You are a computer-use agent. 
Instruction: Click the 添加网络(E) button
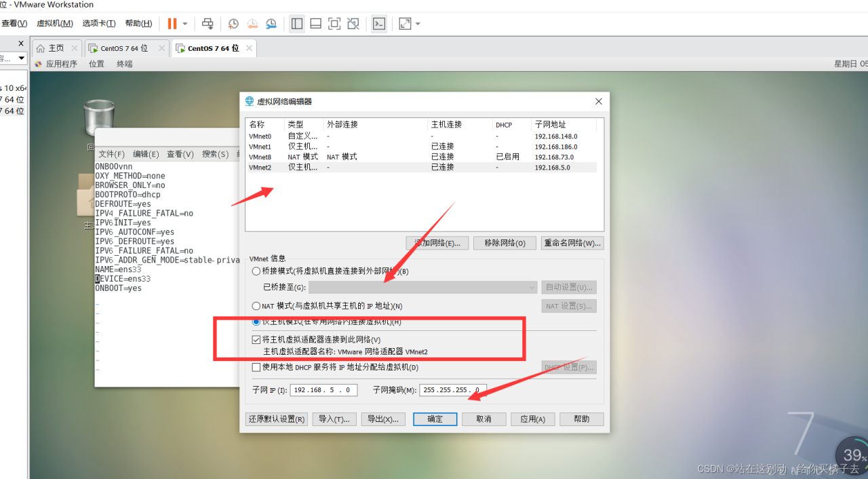point(437,243)
